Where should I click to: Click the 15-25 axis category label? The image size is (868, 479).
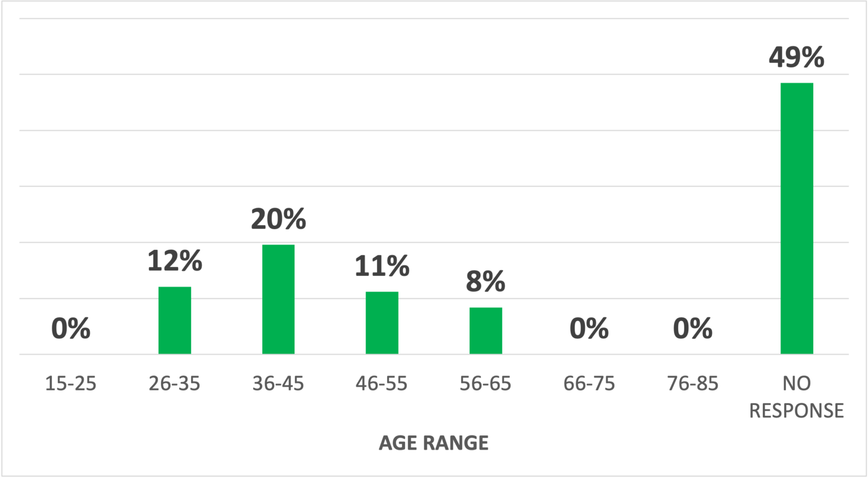pyautogui.click(x=71, y=384)
